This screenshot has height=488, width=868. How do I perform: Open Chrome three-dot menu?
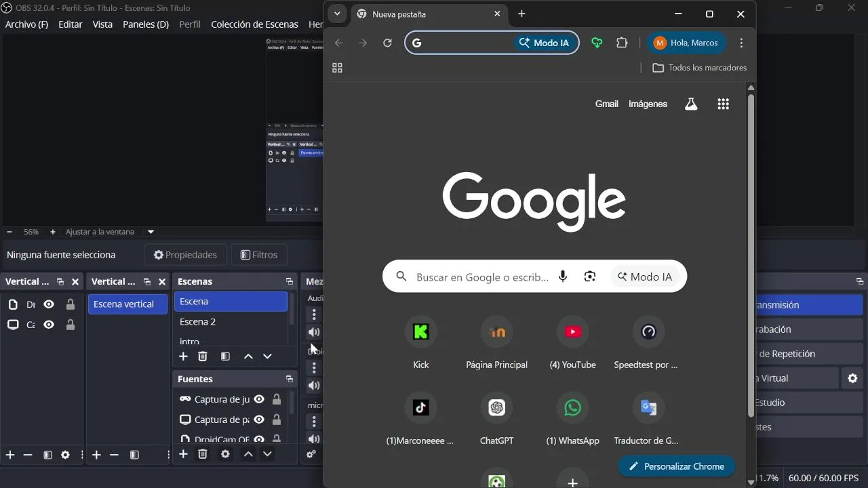coord(741,43)
